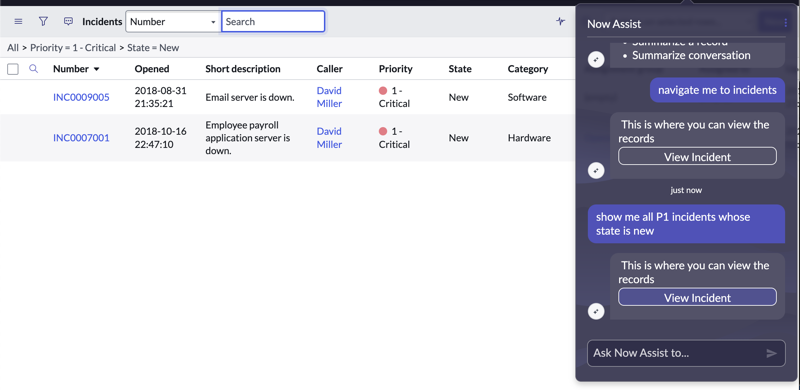
Task: Open incident INC0007001
Action: 81,138
